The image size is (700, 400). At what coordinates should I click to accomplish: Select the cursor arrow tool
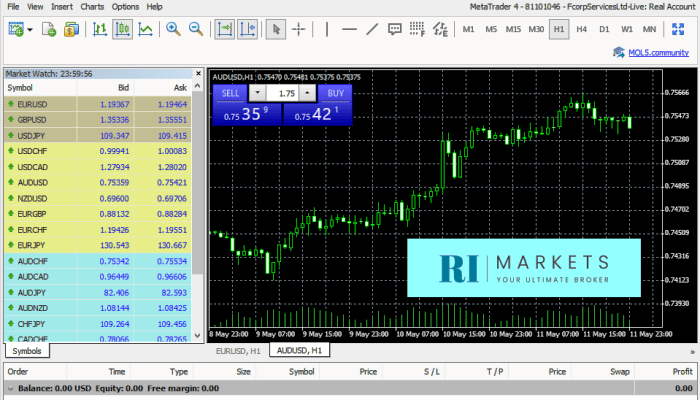point(276,29)
